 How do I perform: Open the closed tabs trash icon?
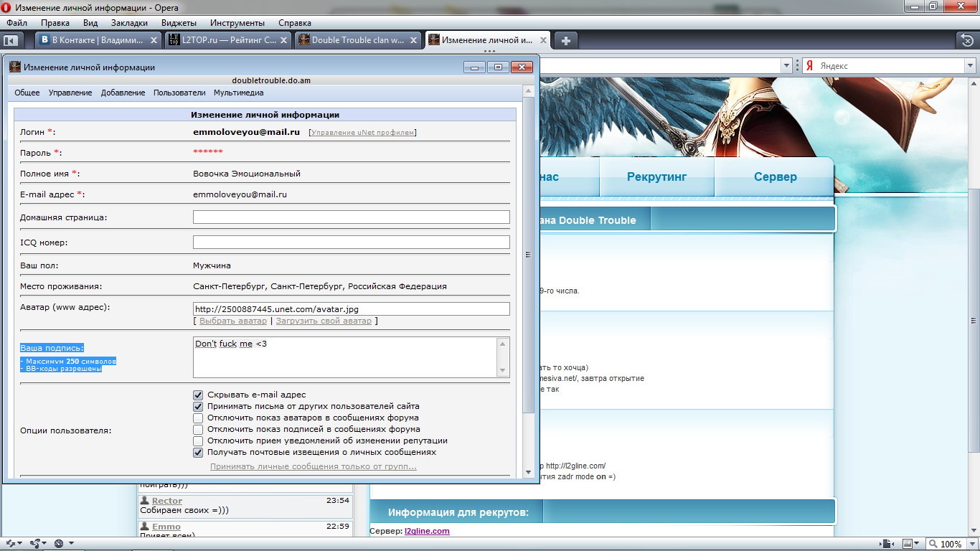click(x=966, y=40)
